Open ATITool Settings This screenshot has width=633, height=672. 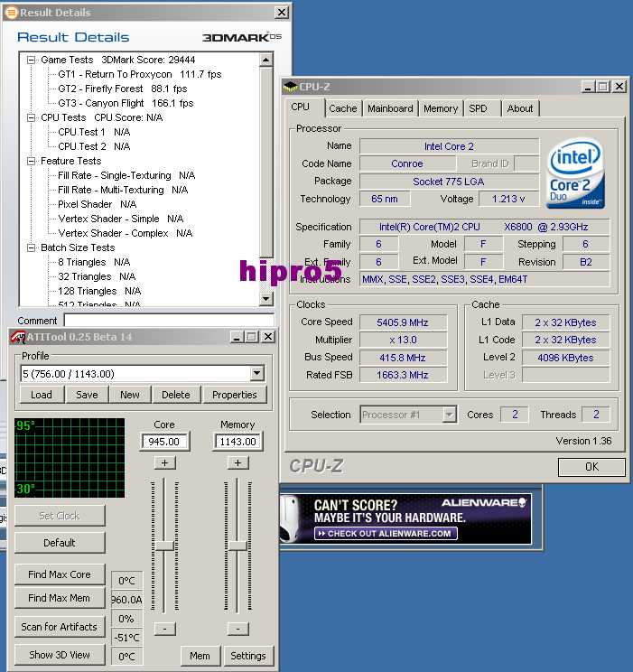point(248,656)
